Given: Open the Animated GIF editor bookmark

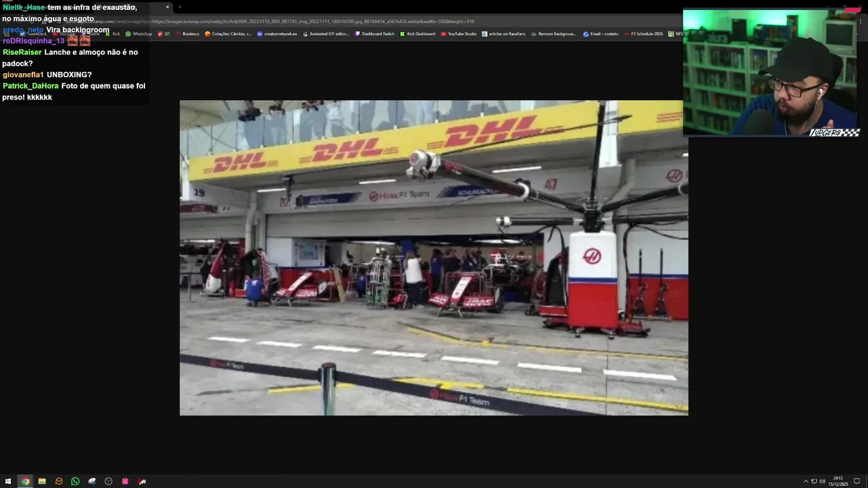Looking at the screenshot, I should point(326,33).
